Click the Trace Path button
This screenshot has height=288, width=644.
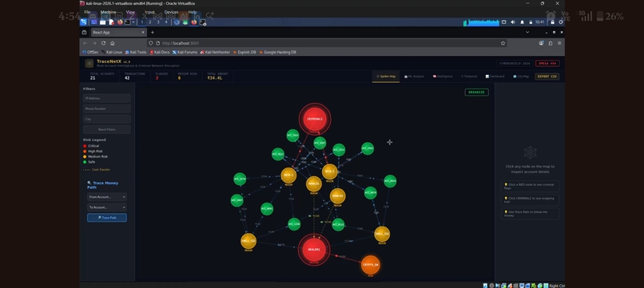coord(107,218)
